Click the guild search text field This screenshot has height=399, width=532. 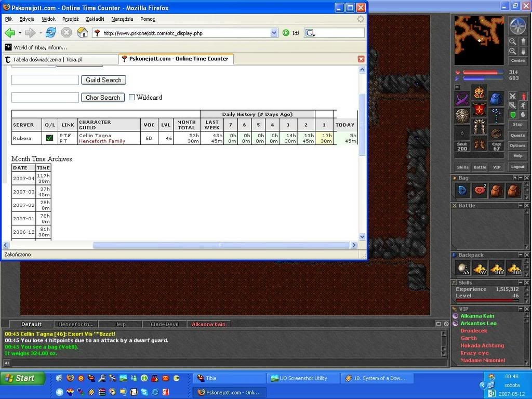coord(45,80)
